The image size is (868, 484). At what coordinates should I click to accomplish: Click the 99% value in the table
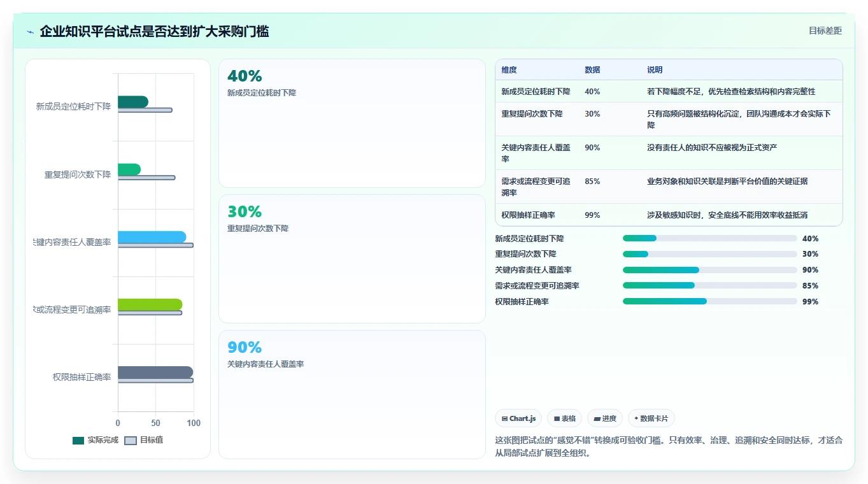(592, 215)
